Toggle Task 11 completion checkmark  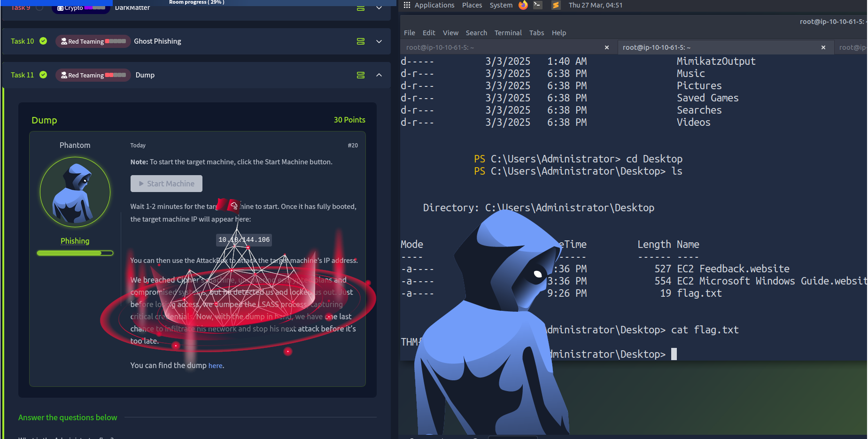pyautogui.click(x=43, y=75)
